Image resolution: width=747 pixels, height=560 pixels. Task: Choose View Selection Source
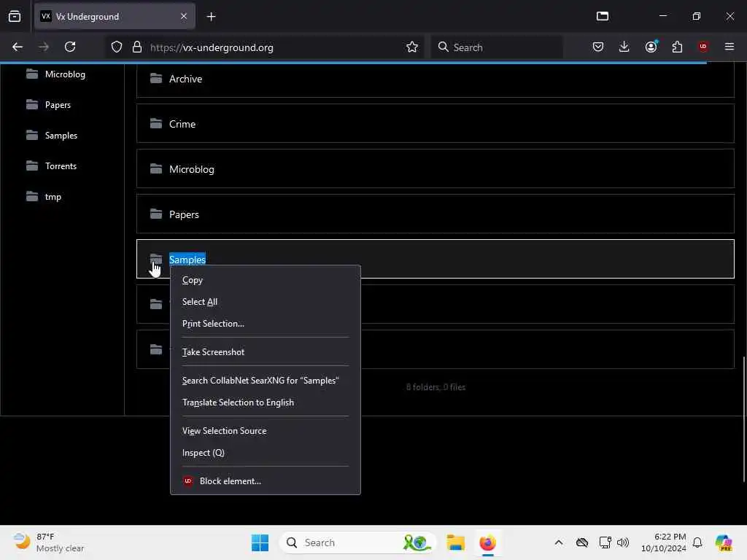coord(266,431)
